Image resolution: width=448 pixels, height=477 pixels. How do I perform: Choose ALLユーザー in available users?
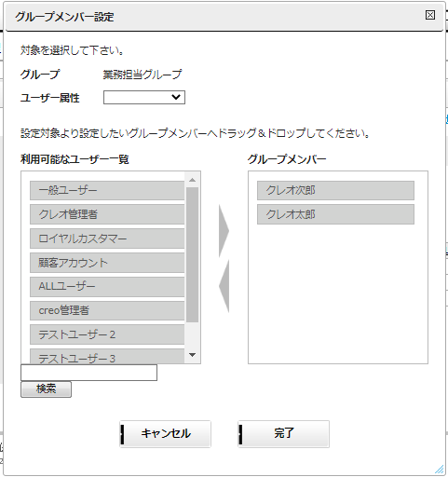click(107, 287)
